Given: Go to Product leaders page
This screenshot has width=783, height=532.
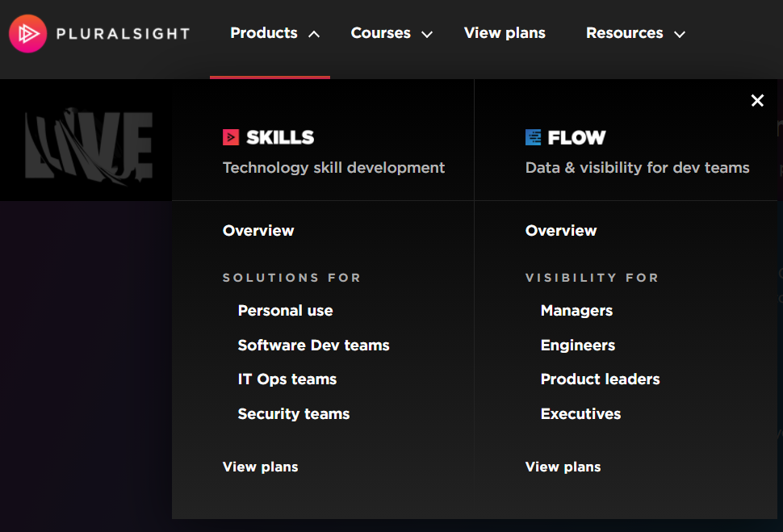Looking at the screenshot, I should [600, 379].
